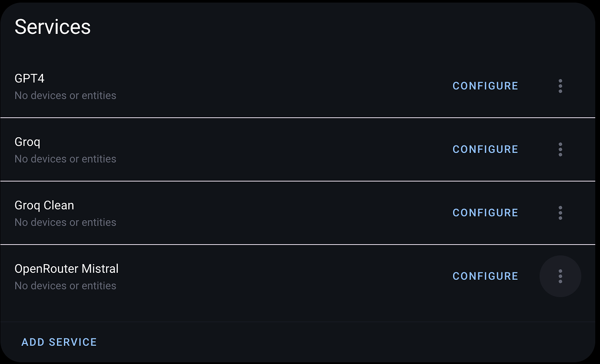Select the GPT4 service name

pyautogui.click(x=30, y=79)
